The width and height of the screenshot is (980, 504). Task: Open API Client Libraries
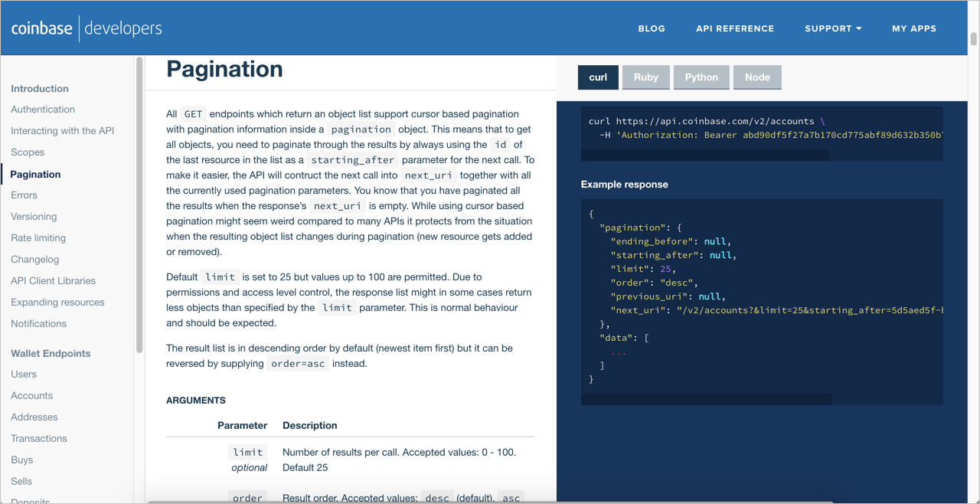pos(54,281)
